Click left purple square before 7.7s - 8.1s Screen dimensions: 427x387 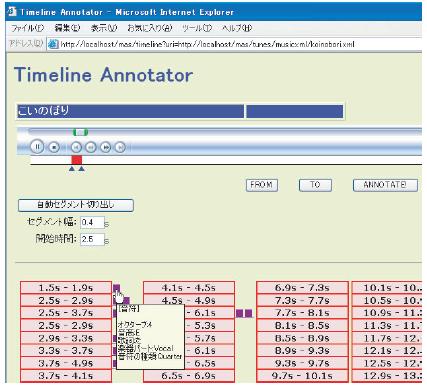tap(240, 313)
